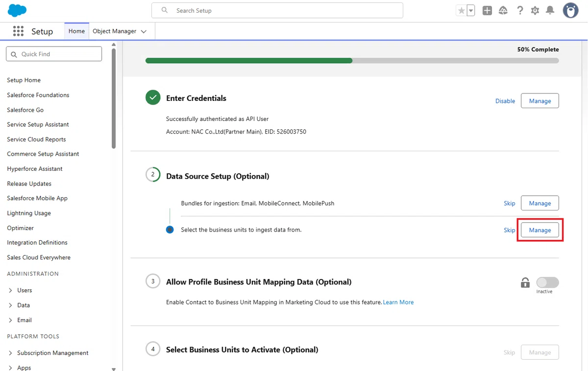
Task: Click step 3 circle icon
Action: (x=153, y=281)
